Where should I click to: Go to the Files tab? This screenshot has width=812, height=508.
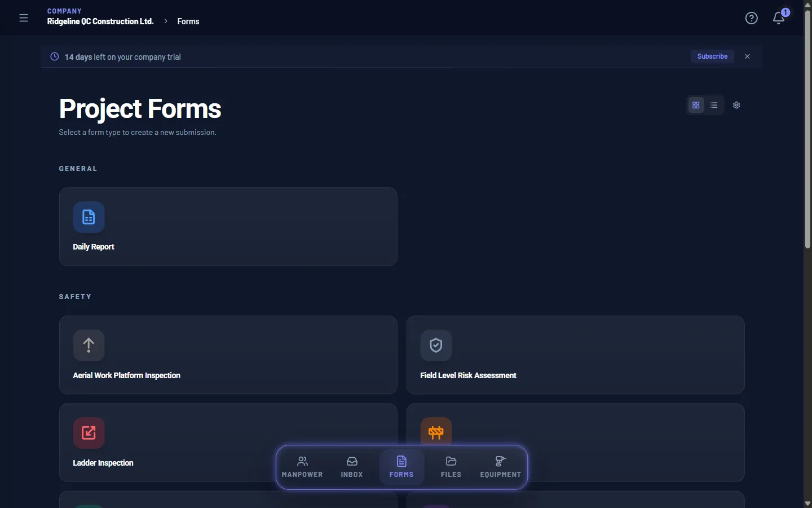tap(451, 467)
